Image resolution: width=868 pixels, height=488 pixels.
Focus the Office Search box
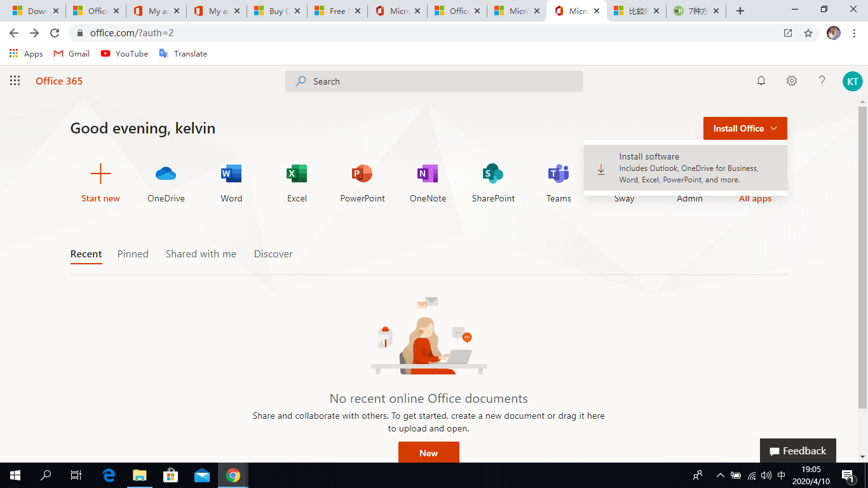[x=434, y=81]
